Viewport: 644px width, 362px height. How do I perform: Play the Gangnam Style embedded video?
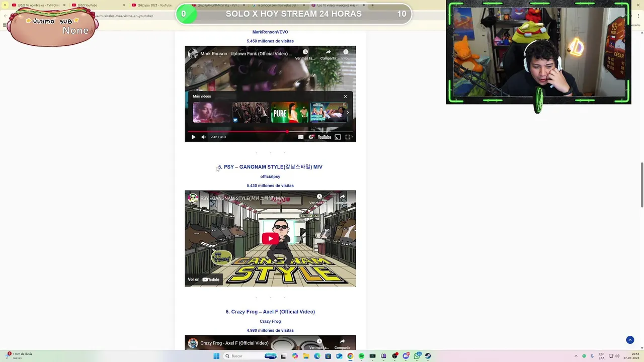pos(270,239)
